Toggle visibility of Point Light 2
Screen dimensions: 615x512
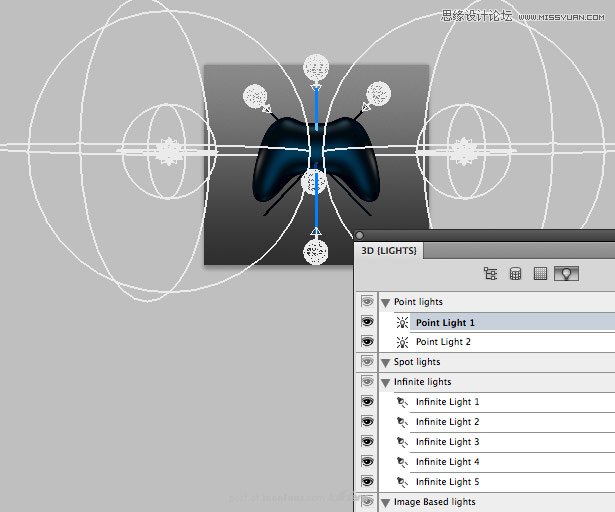[x=367, y=342]
